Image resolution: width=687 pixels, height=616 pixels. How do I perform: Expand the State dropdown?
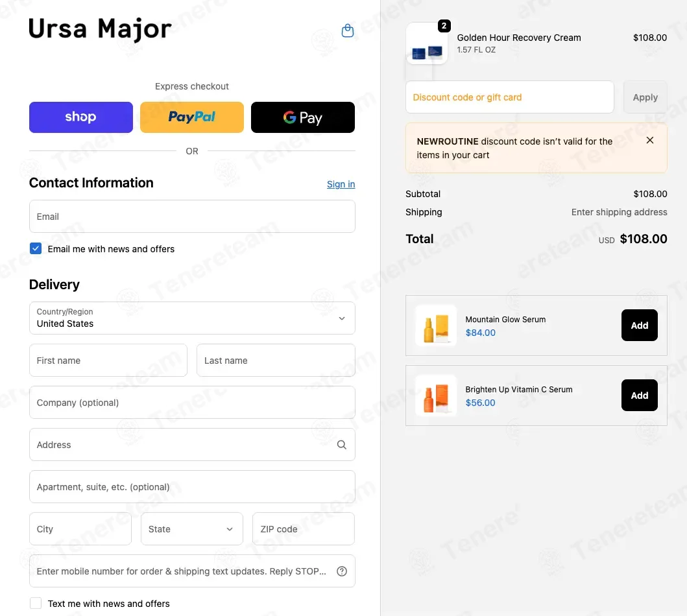coord(192,529)
